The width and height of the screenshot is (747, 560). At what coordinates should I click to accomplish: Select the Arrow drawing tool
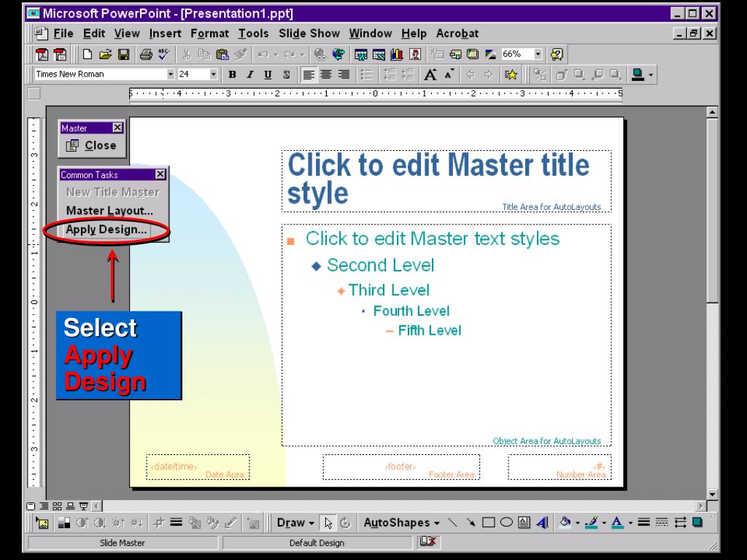pyautogui.click(x=471, y=523)
